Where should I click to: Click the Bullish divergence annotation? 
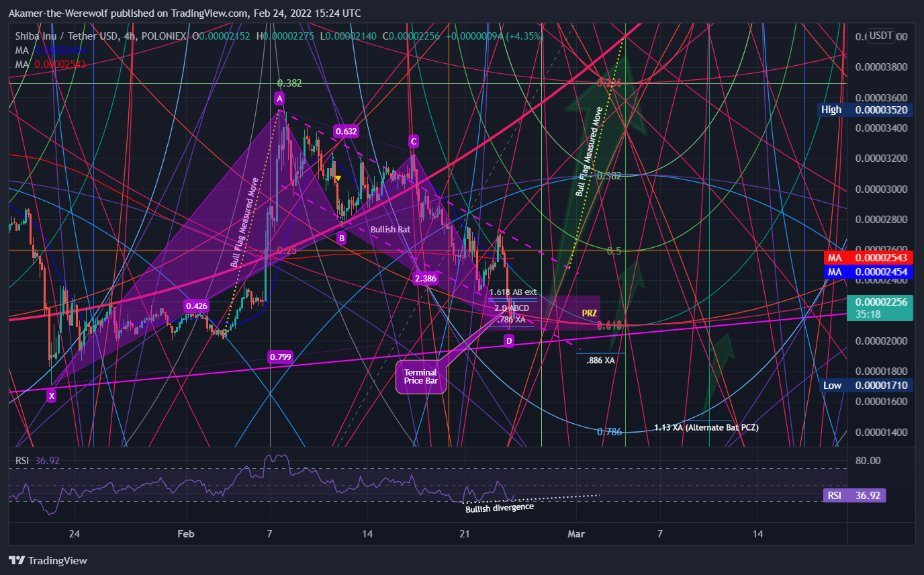coord(500,508)
